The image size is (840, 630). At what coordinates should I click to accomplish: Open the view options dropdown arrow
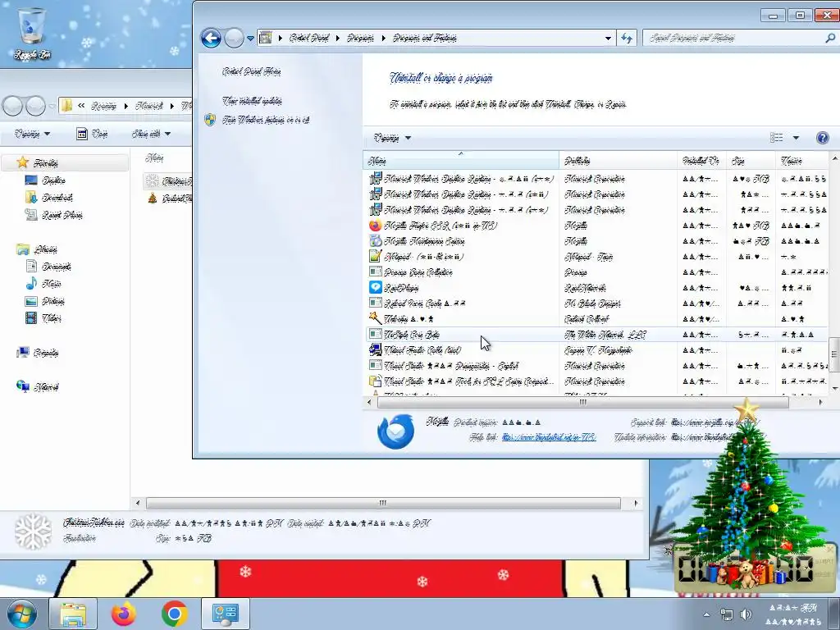[x=796, y=138]
